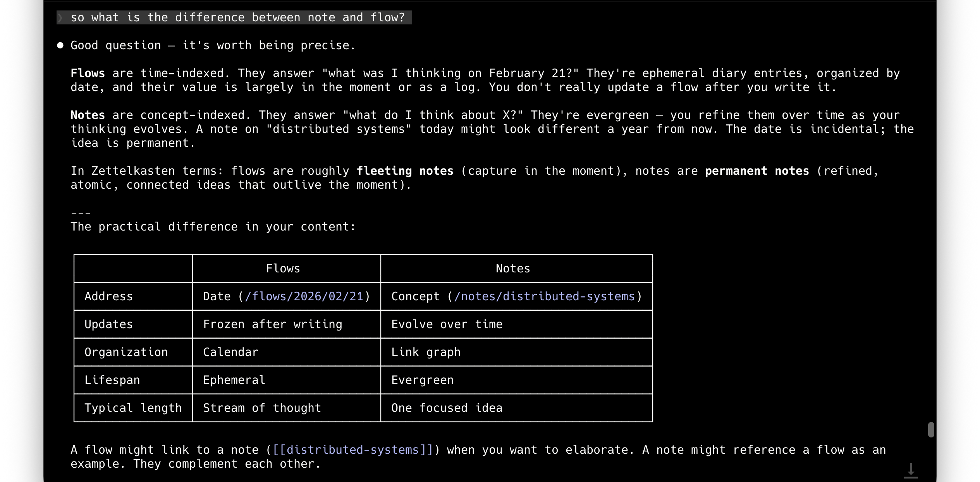Click the highlighted user prompt line
The height and width of the screenshot is (482, 980).
[237, 18]
